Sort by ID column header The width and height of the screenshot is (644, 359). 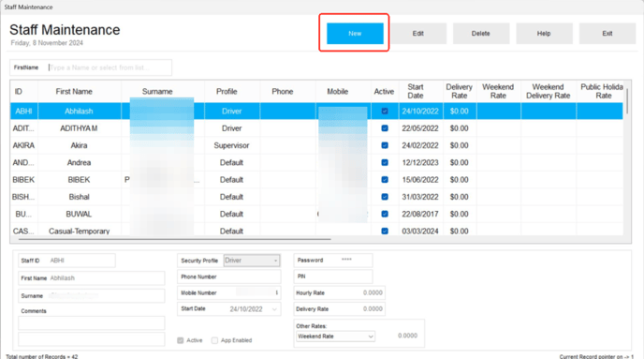pyautogui.click(x=23, y=91)
